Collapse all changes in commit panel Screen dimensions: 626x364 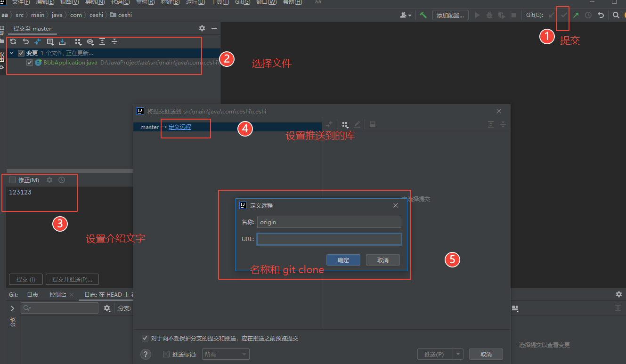point(114,41)
